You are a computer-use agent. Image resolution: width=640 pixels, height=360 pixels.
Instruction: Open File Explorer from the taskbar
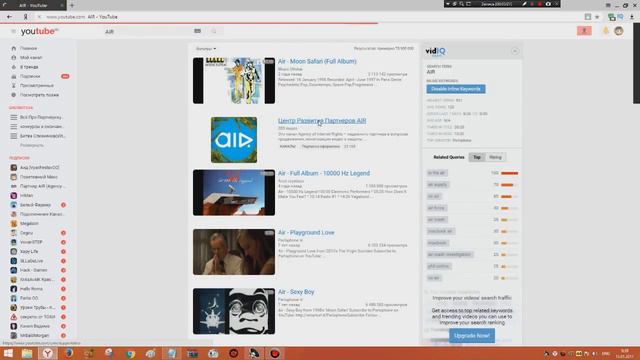coord(27,353)
